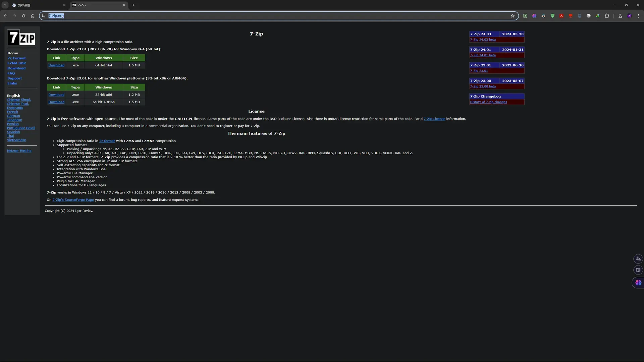Click the 7-Zip logo in sidebar
Image resolution: width=644 pixels, height=362 pixels.
pos(21,38)
